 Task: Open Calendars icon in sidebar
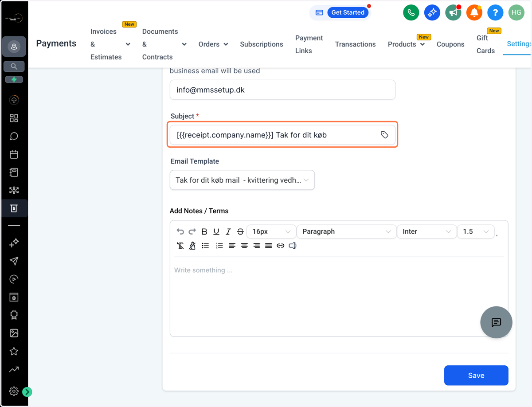point(14,154)
